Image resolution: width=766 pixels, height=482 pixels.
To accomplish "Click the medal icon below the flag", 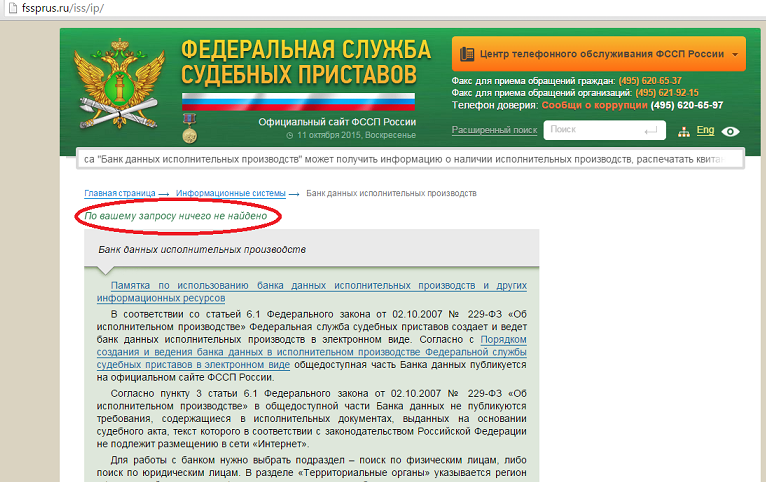I will 190,129.
